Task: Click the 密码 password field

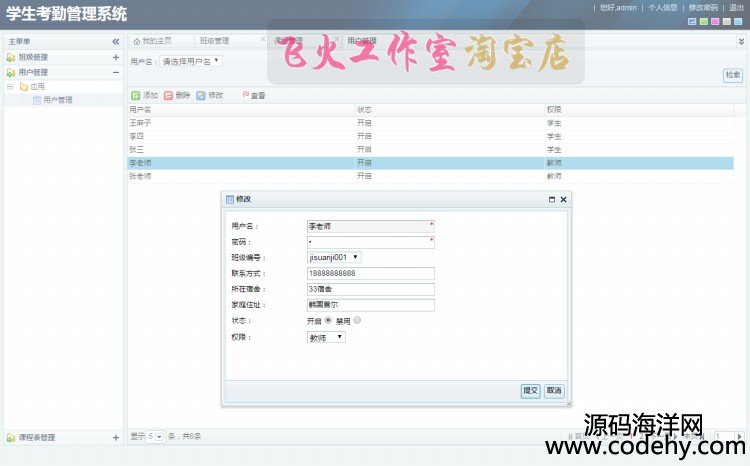Action: click(x=371, y=242)
